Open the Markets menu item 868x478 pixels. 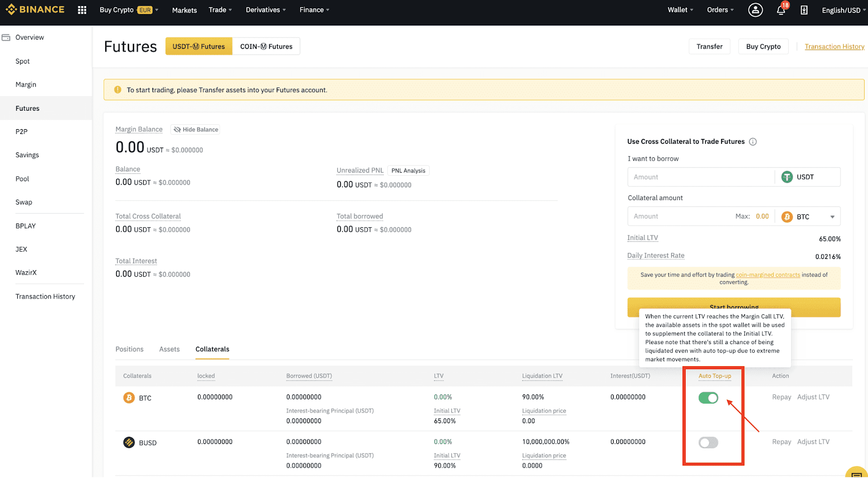coord(184,10)
